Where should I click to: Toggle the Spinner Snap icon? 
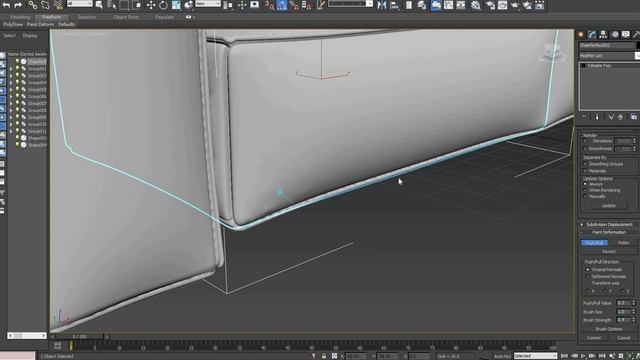point(307,5)
